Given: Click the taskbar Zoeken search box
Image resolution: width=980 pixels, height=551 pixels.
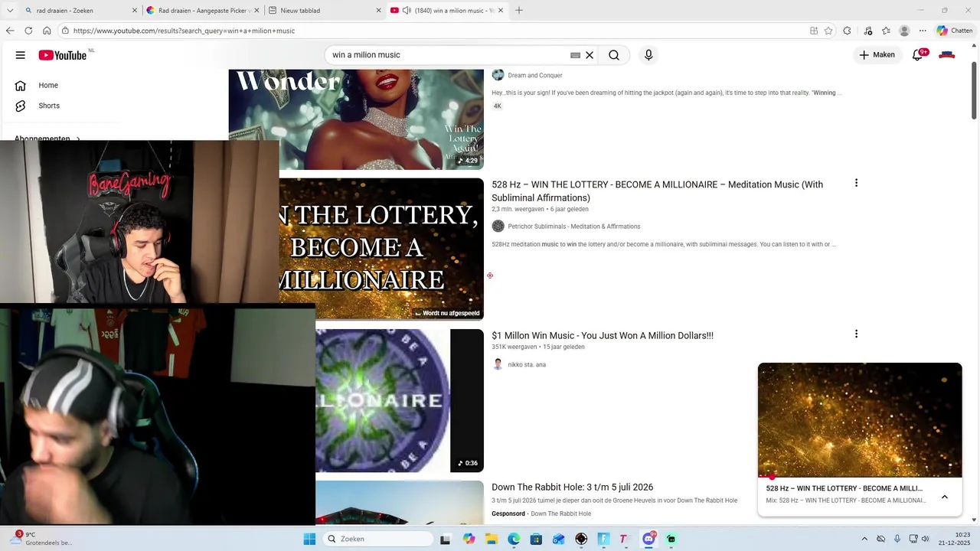Looking at the screenshot, I should coord(378,539).
